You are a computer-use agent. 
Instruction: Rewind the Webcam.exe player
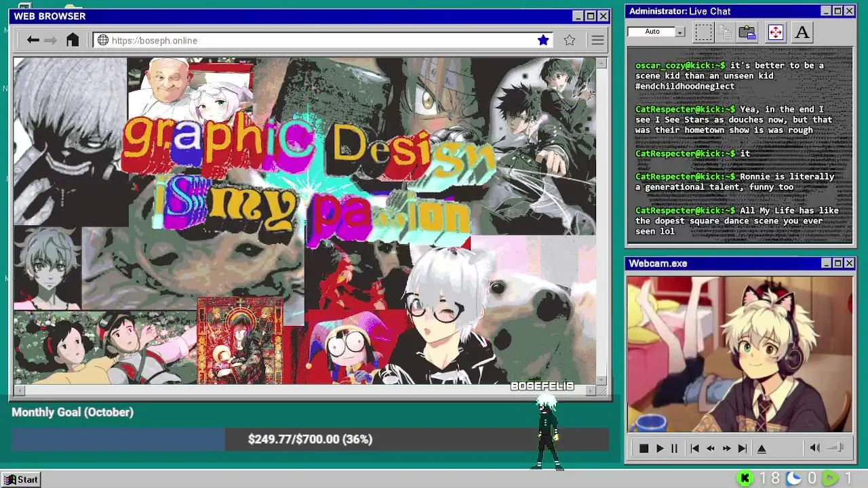tap(711, 449)
